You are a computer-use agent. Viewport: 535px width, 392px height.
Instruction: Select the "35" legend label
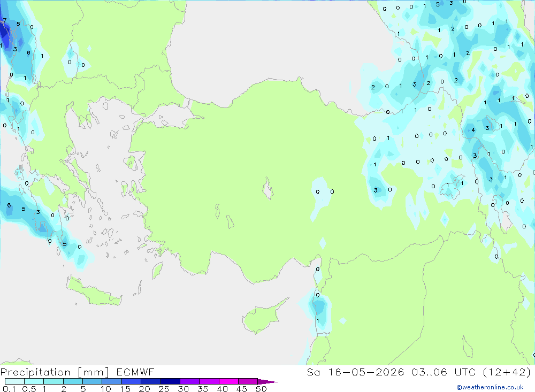pos(203,389)
